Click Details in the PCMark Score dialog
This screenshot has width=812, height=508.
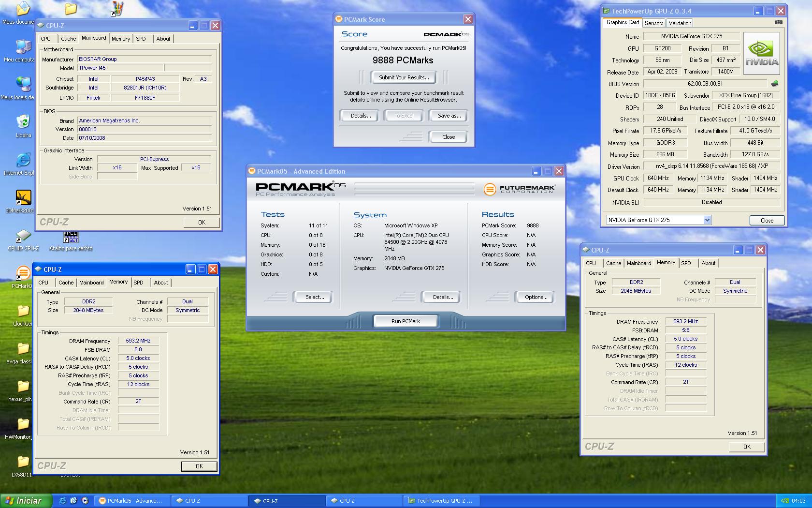(x=361, y=116)
